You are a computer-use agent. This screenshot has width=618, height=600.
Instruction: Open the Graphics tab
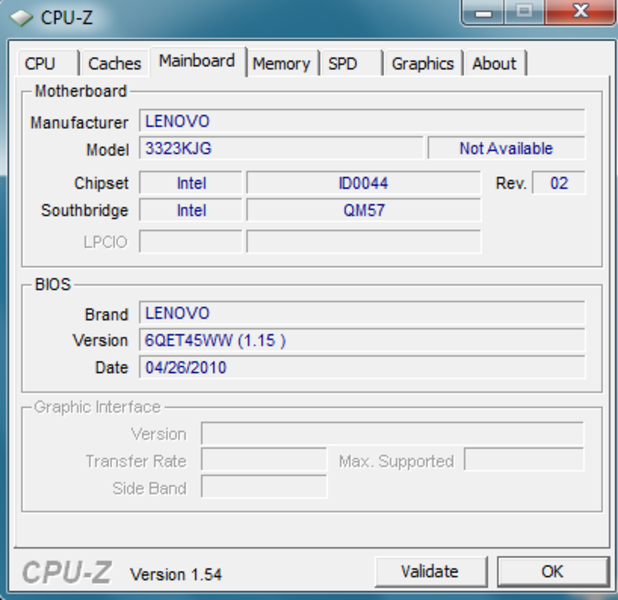click(x=423, y=63)
